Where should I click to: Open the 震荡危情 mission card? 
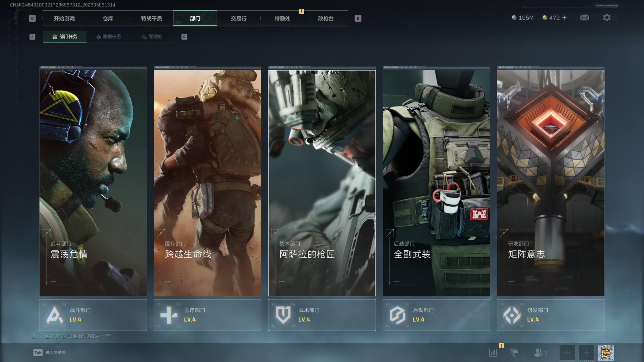point(93,183)
